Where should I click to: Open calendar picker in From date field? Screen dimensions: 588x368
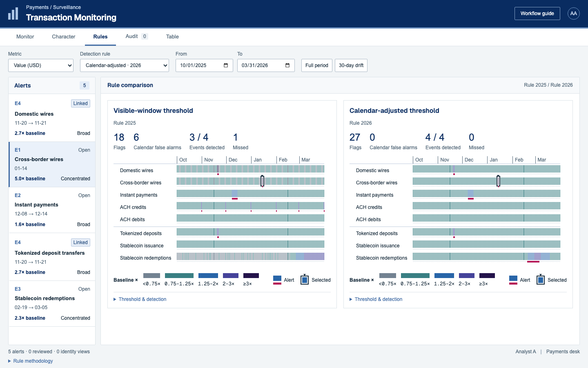click(x=226, y=65)
